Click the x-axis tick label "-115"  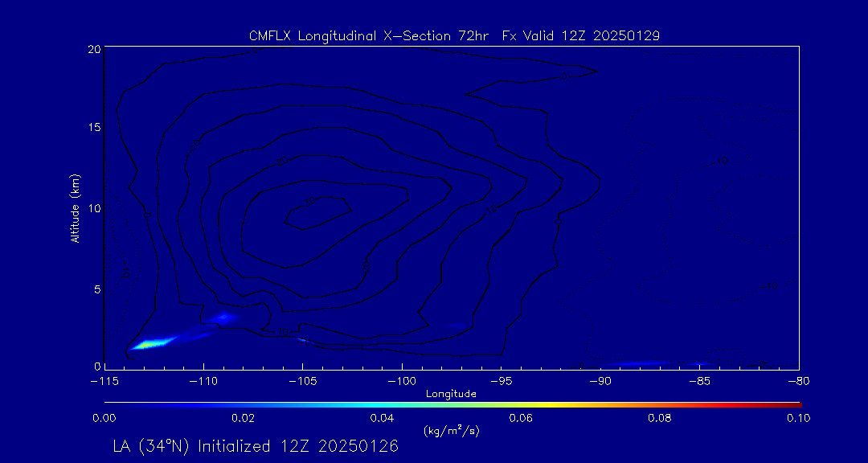(x=104, y=382)
